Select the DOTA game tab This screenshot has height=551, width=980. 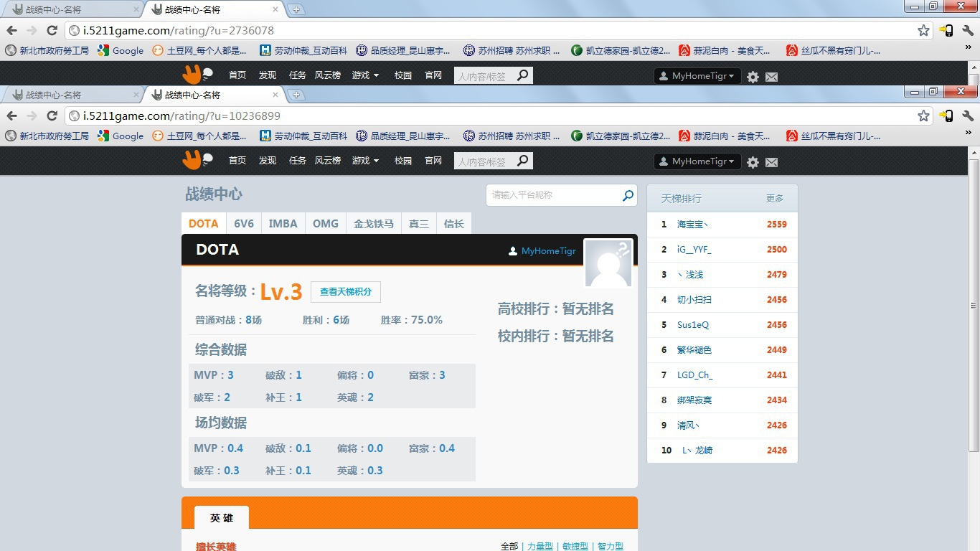[203, 223]
